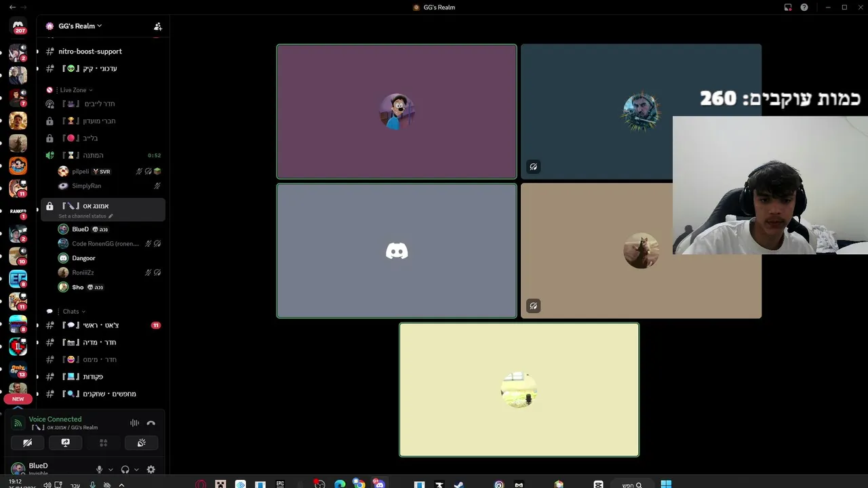This screenshot has width=868, height=488.
Task: Open Discord help question mark
Action: [x=804, y=7]
